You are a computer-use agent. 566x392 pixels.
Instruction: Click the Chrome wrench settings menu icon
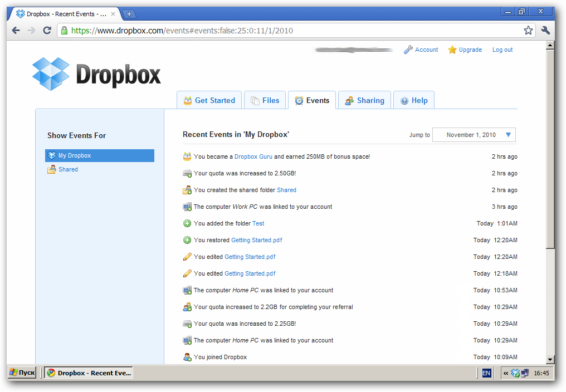tap(545, 30)
